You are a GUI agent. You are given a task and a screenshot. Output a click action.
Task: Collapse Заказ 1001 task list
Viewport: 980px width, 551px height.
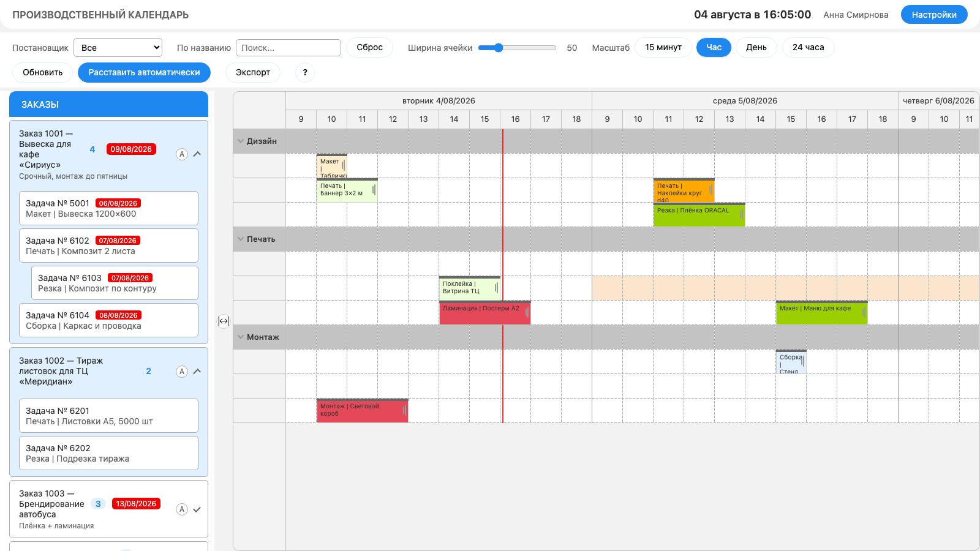[x=197, y=154]
